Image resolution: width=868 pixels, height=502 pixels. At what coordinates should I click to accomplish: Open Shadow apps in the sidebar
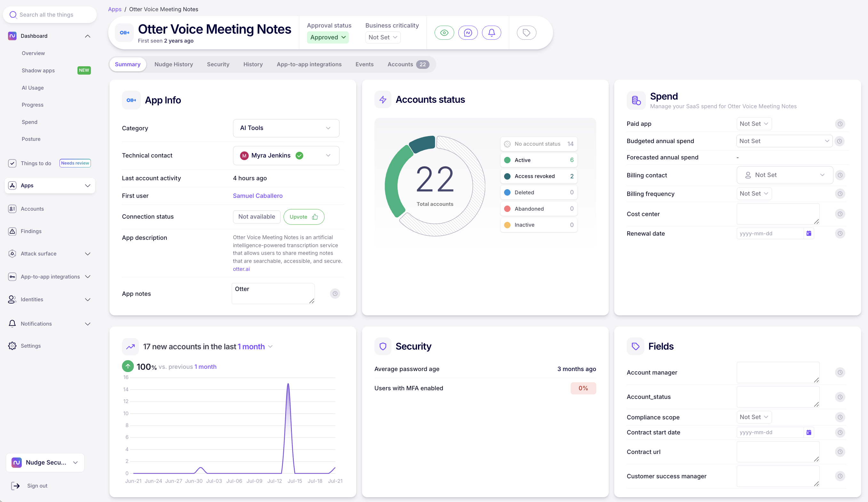coord(38,70)
